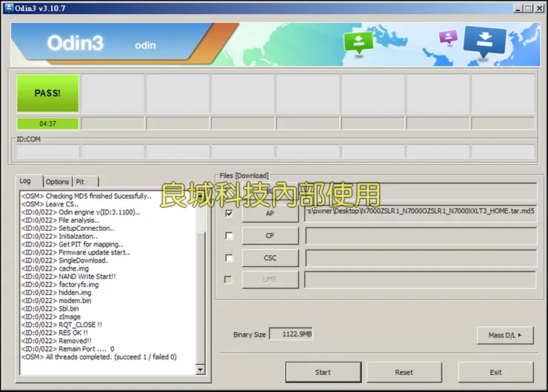Open the Pit tab

click(81, 181)
